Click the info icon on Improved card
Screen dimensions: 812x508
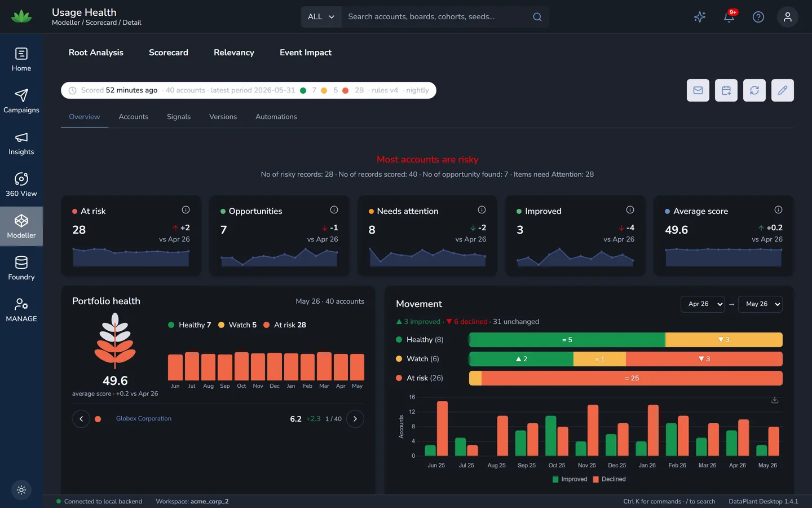(630, 210)
